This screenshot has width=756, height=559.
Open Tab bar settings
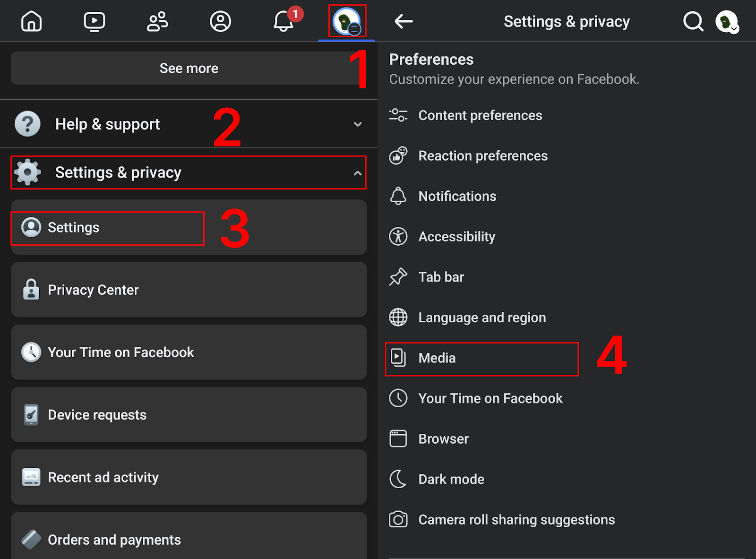pos(567,277)
